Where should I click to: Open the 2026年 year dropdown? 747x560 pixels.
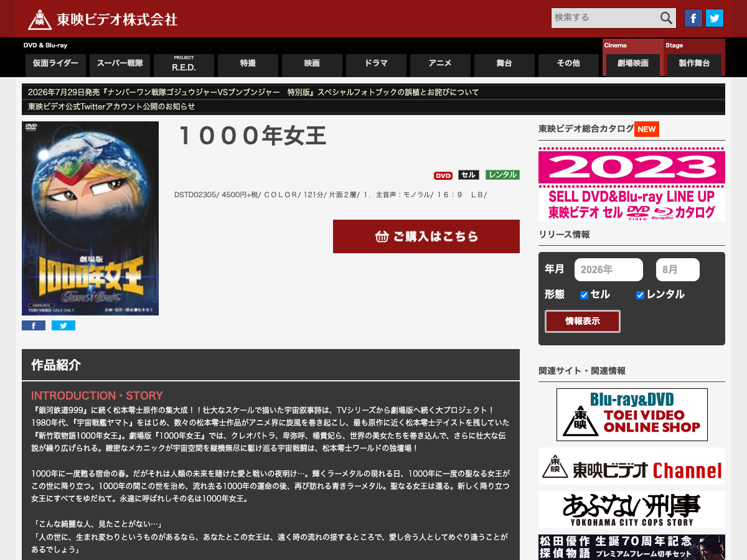tap(609, 270)
